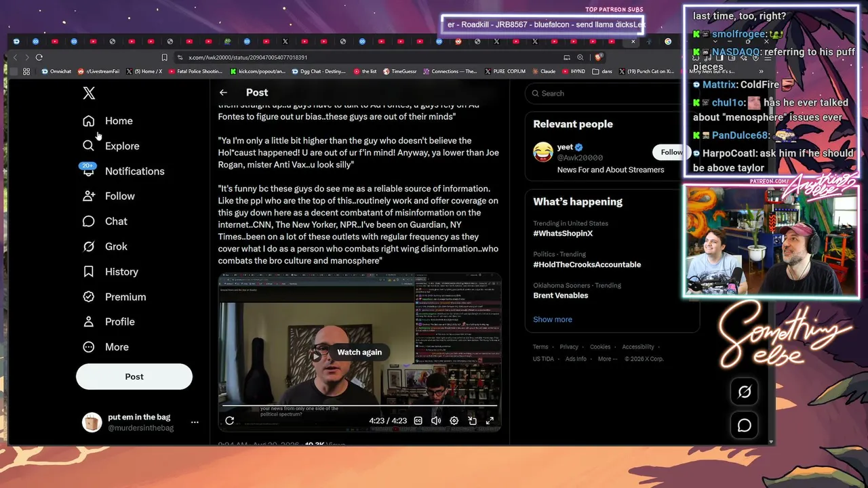The width and height of the screenshot is (868, 488).
Task: Open the Brave shields icon
Action: 599,58
